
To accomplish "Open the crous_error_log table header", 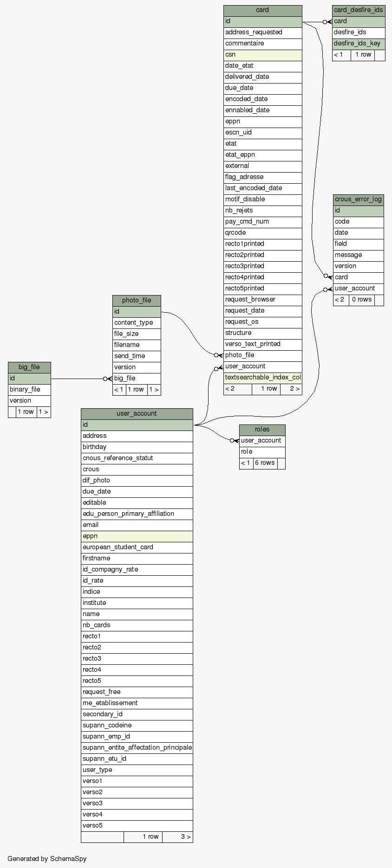I will pyautogui.click(x=358, y=199).
